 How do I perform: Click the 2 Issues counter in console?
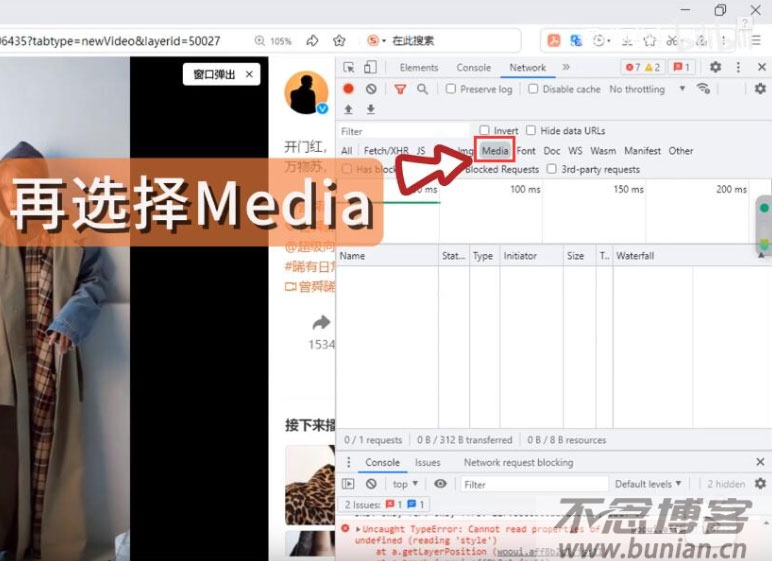[385, 504]
